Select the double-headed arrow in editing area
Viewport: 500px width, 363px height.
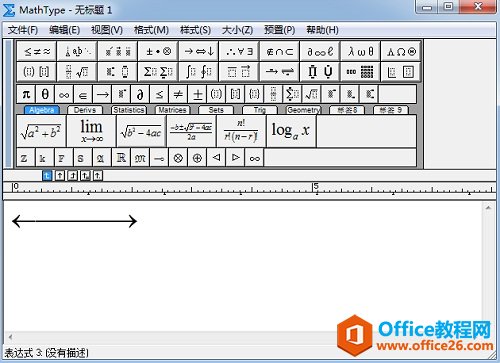coord(74,221)
